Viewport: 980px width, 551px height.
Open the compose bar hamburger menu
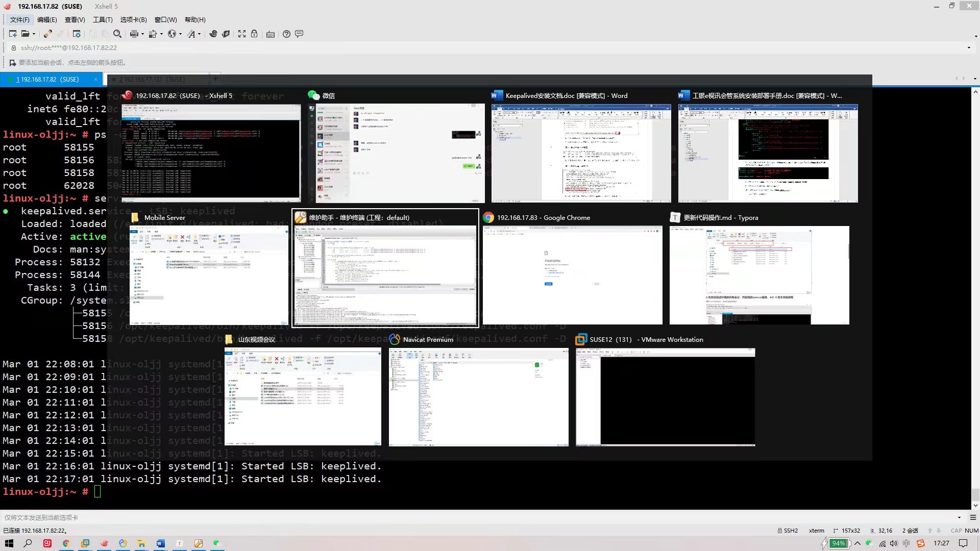point(973,517)
